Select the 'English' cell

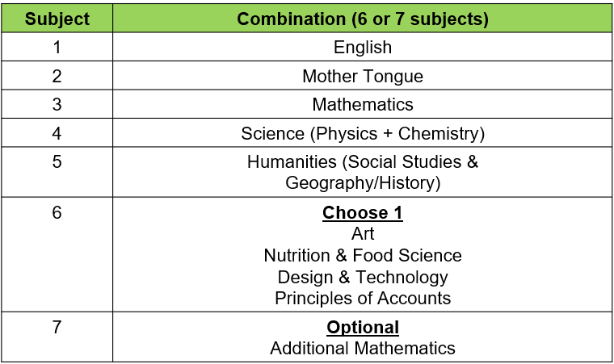point(363,47)
